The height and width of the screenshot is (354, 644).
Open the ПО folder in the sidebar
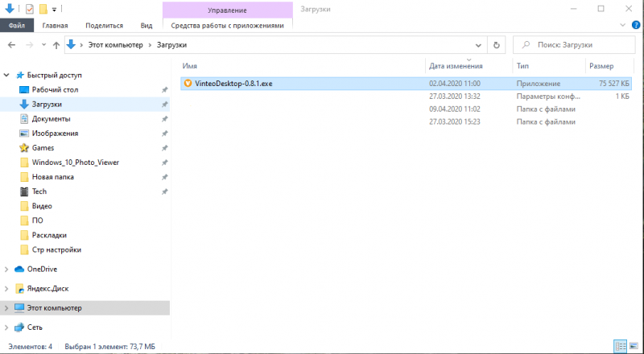pos(37,220)
